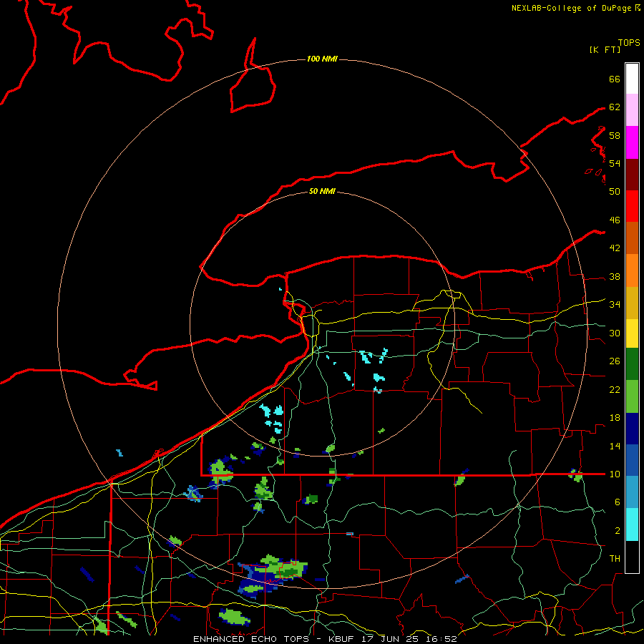Click the gold 34 kft legend swatch
The width and height of the screenshot is (644, 644).
coord(632,303)
